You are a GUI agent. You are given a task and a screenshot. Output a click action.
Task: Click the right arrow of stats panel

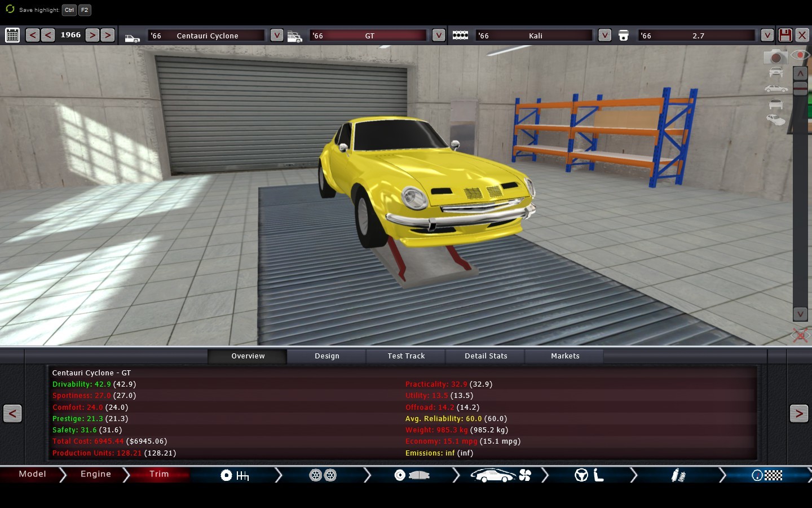[x=798, y=414]
